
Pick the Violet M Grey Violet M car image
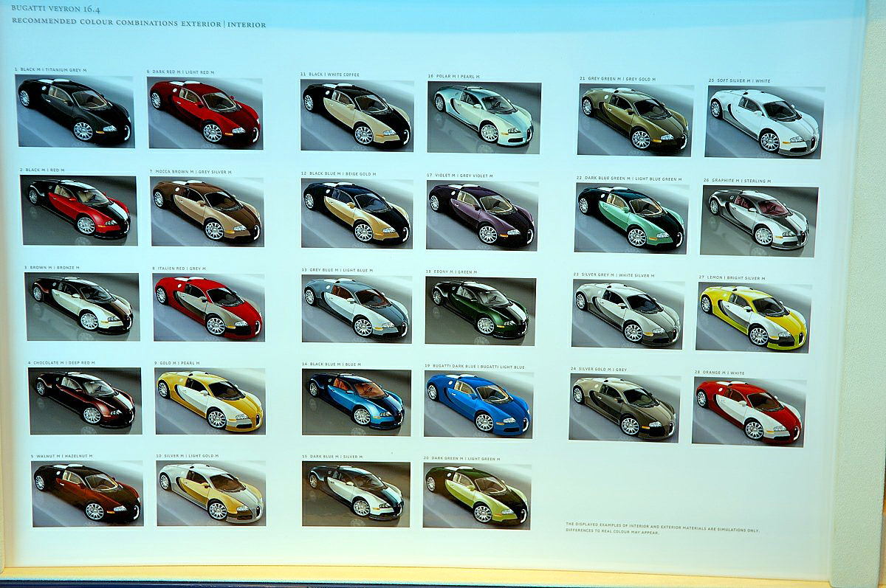[x=481, y=215]
